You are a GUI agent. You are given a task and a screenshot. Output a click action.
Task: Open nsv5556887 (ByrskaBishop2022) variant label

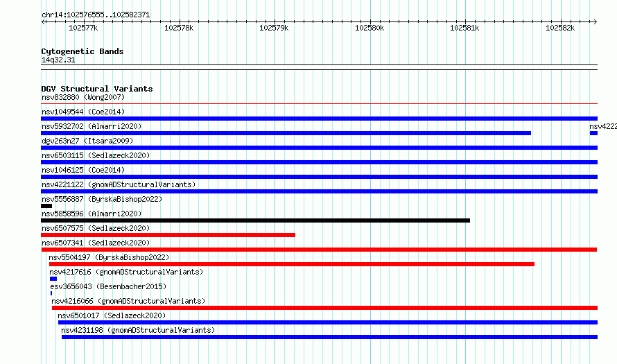(102, 199)
